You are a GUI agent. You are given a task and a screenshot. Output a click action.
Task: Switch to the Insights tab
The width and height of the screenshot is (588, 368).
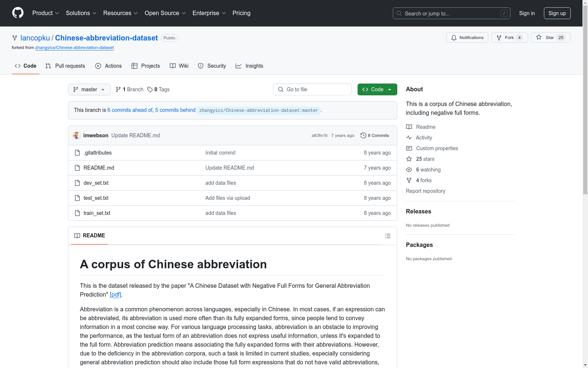pos(250,66)
